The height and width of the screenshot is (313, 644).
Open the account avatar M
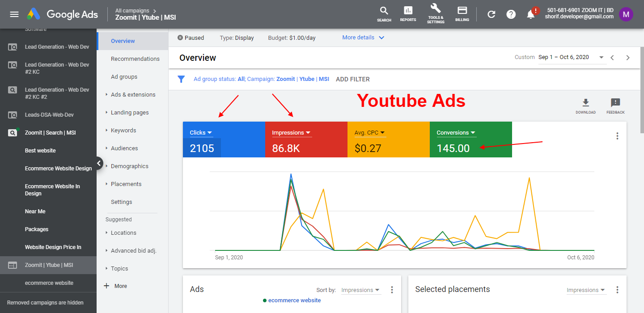click(x=626, y=14)
